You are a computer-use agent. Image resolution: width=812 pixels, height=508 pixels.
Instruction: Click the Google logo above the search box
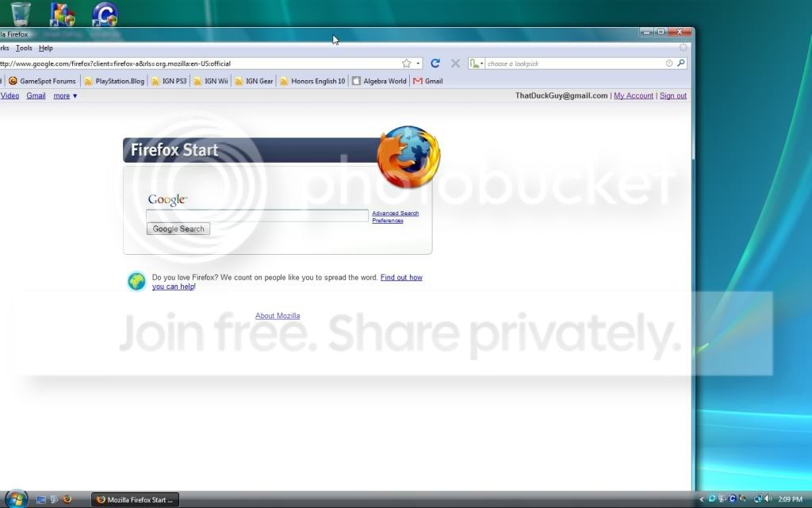pyautogui.click(x=167, y=199)
